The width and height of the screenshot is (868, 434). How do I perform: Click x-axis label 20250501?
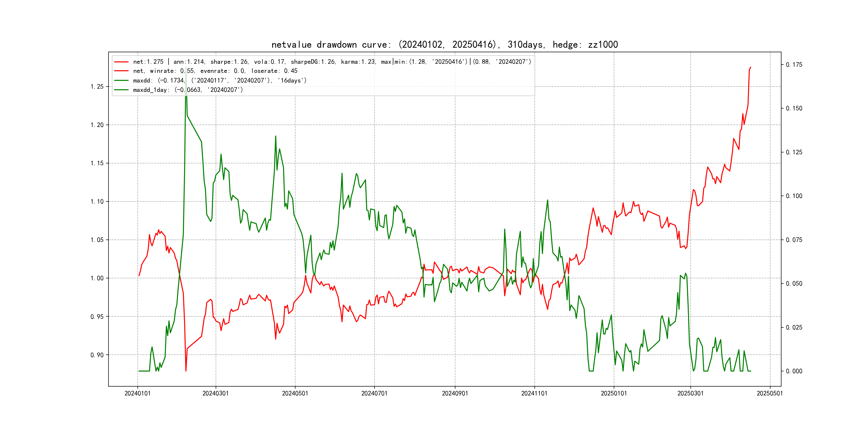point(770,393)
